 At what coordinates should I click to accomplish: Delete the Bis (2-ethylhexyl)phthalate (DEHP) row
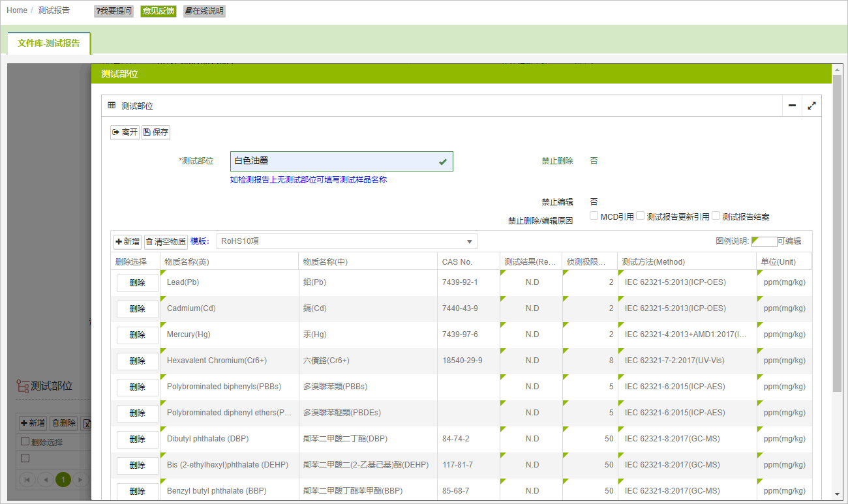[138, 466]
